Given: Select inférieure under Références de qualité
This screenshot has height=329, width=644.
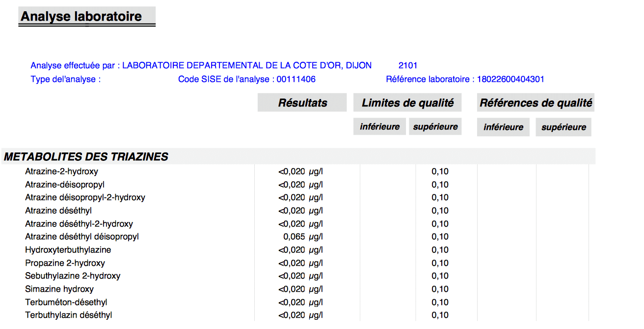Looking at the screenshot, I should (503, 127).
